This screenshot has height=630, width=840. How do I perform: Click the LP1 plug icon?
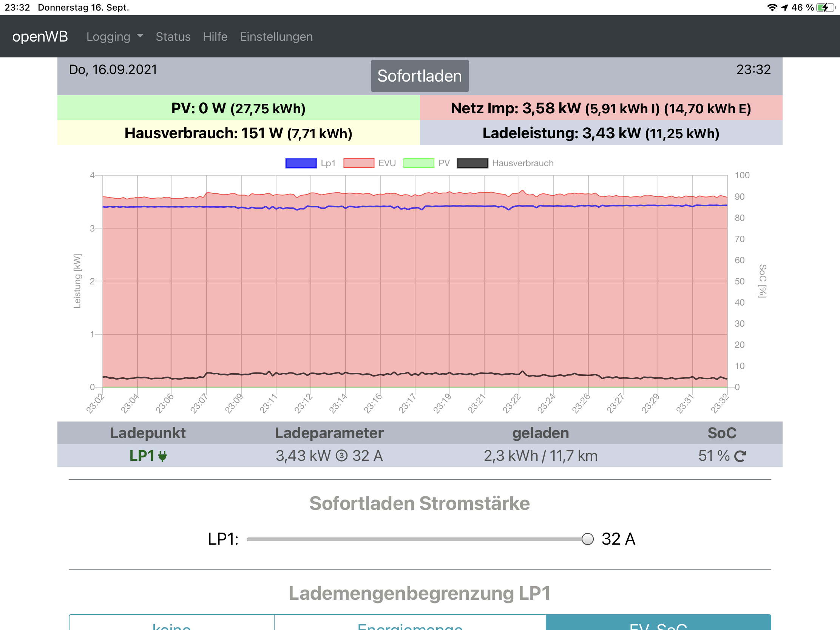coord(162,456)
